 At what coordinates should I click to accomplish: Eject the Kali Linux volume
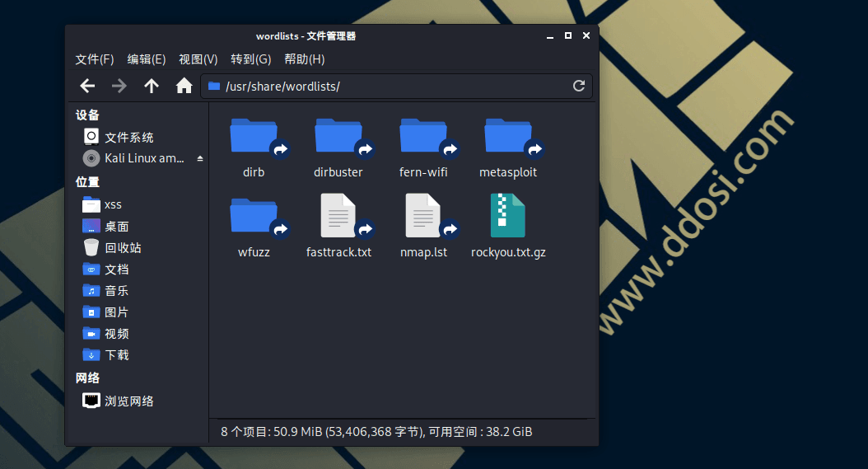pos(200,158)
